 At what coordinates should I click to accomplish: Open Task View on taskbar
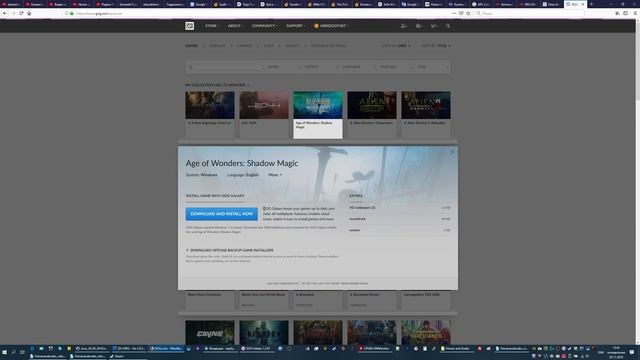click(x=22, y=352)
